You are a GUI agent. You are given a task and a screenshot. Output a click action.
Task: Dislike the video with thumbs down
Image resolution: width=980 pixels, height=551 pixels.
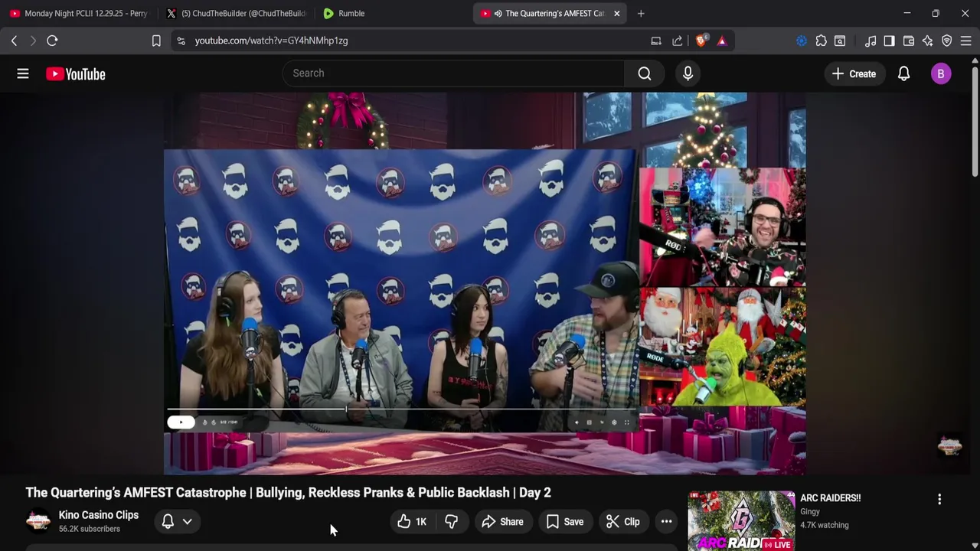pyautogui.click(x=452, y=522)
